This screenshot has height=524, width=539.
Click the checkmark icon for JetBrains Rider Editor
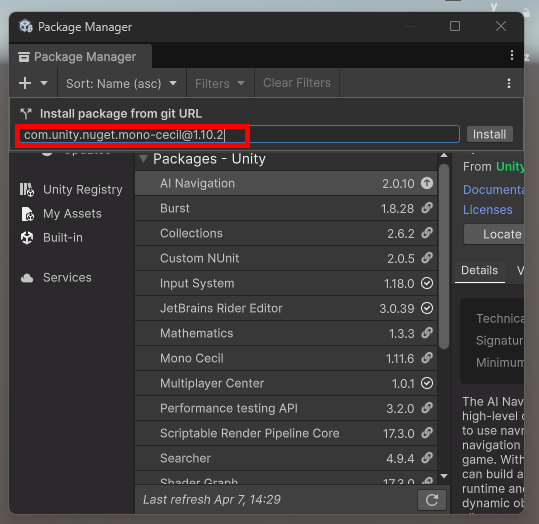point(427,308)
